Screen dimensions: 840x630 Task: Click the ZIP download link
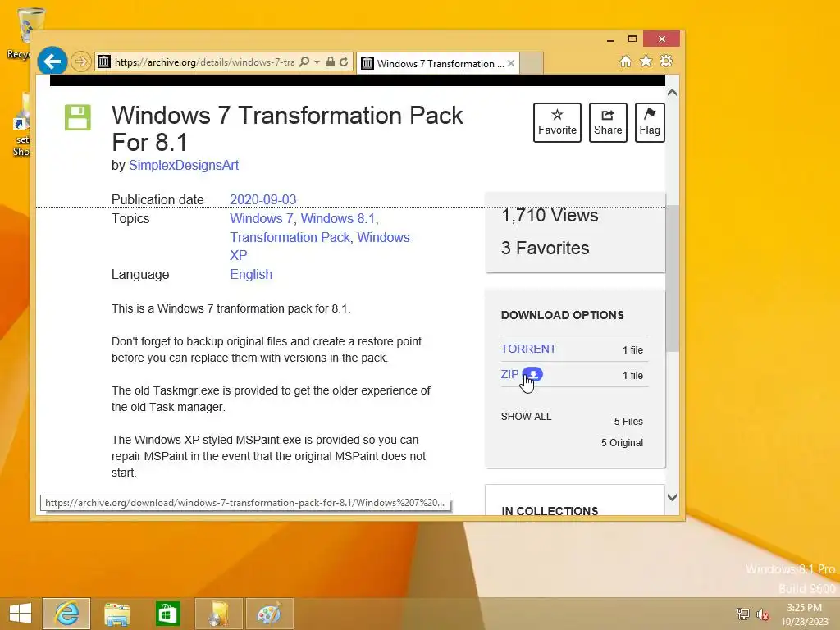(x=509, y=374)
